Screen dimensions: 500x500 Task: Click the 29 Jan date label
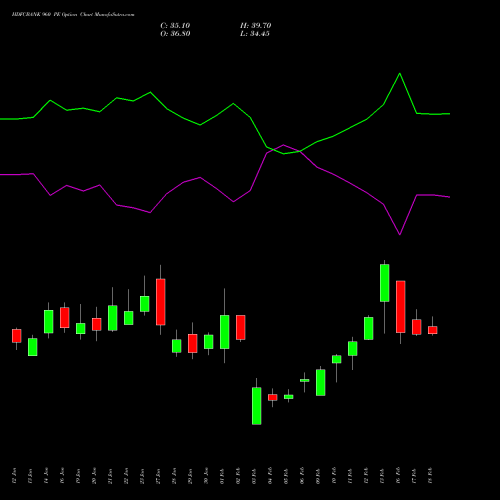click(x=190, y=476)
